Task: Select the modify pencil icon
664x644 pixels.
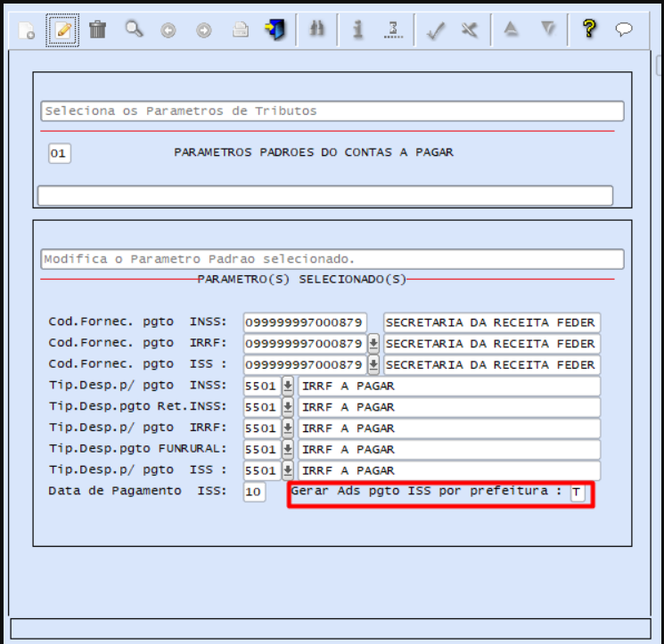Action: (x=62, y=30)
